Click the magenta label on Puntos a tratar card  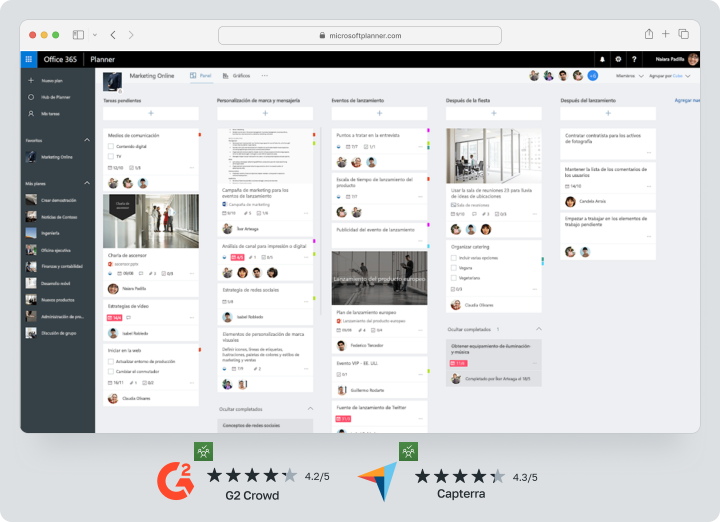pyautogui.click(x=428, y=131)
